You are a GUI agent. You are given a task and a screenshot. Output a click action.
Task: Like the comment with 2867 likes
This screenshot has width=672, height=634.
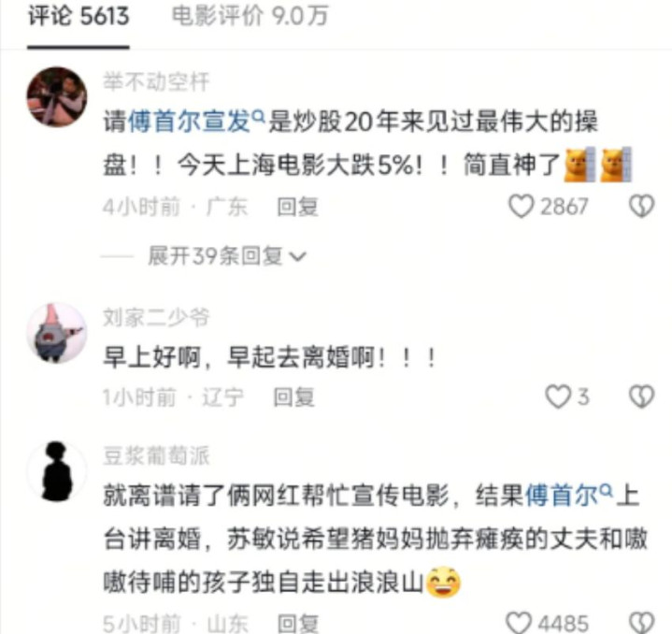[522, 207]
